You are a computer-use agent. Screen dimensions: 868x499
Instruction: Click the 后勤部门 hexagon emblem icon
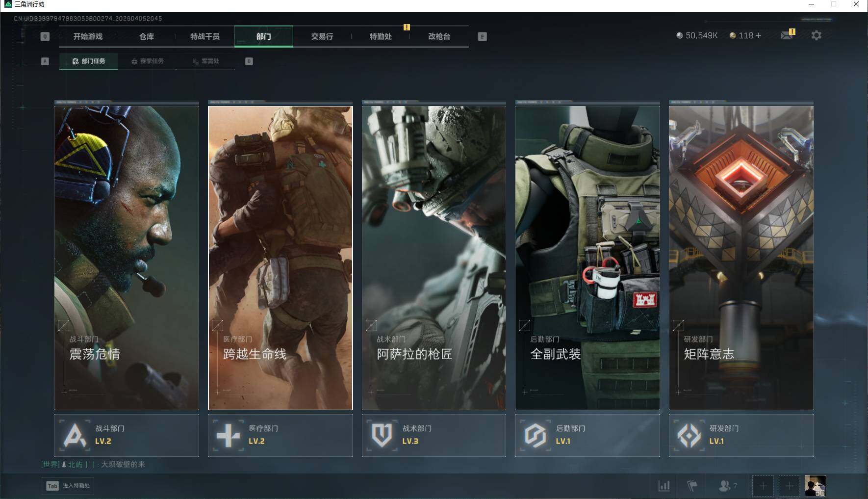click(x=535, y=435)
